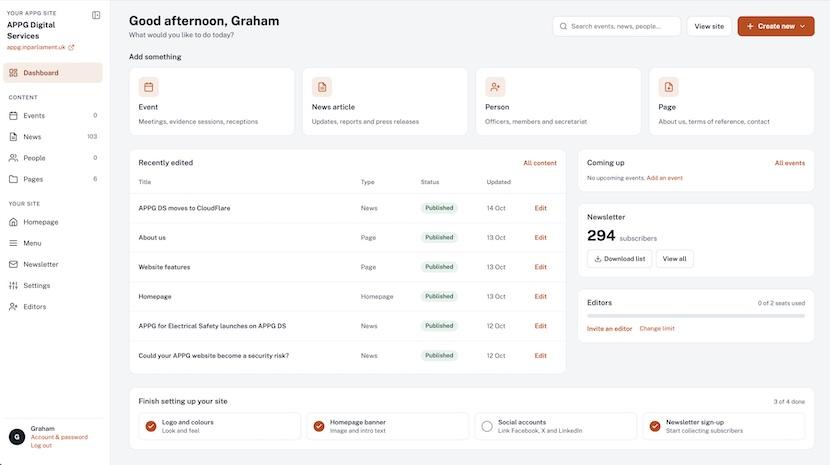
Task: Open Settings in the sidebar
Action: click(x=53, y=285)
